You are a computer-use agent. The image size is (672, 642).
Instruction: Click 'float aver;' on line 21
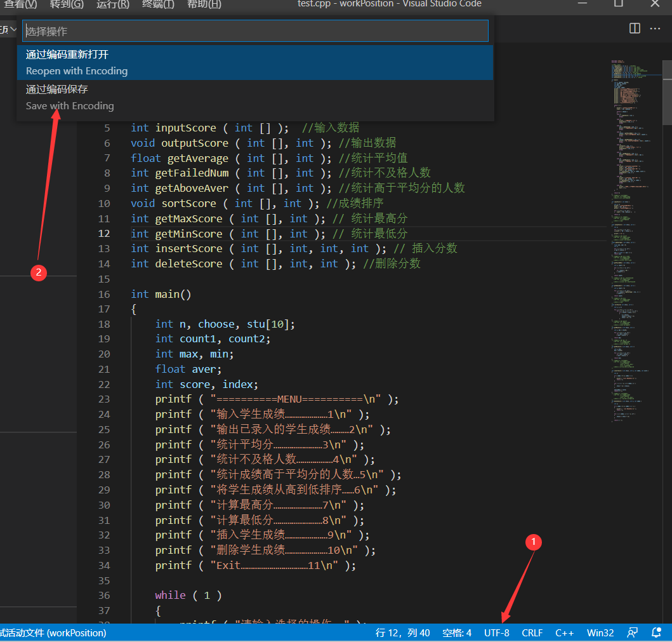click(x=188, y=369)
